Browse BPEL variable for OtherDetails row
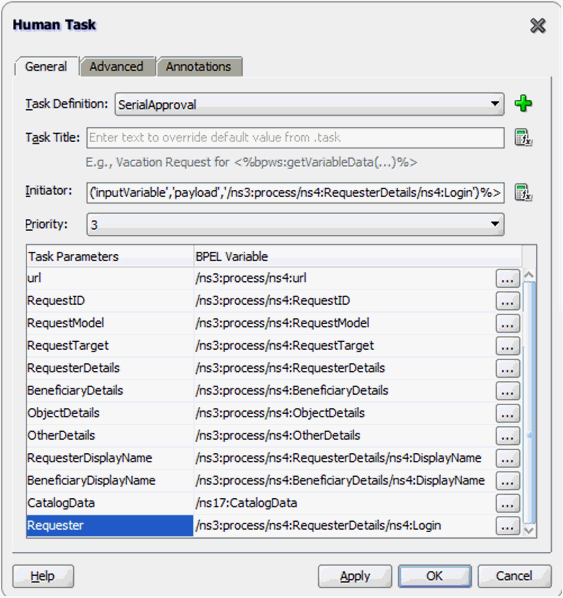563x598 pixels. pos(507,436)
